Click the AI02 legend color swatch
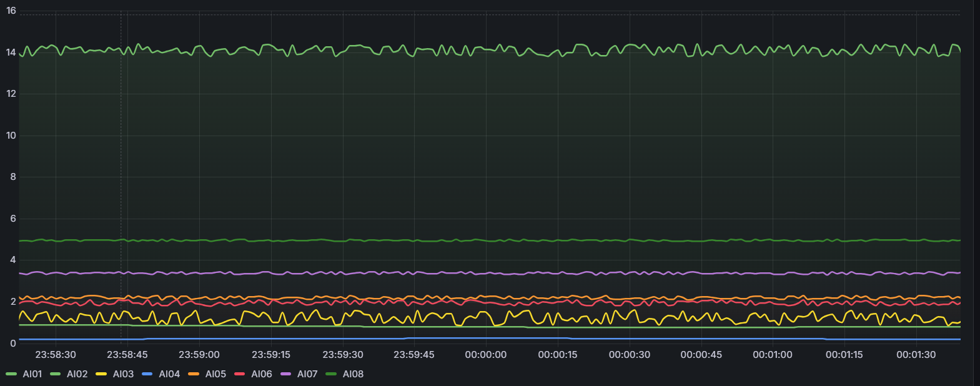 [56, 374]
